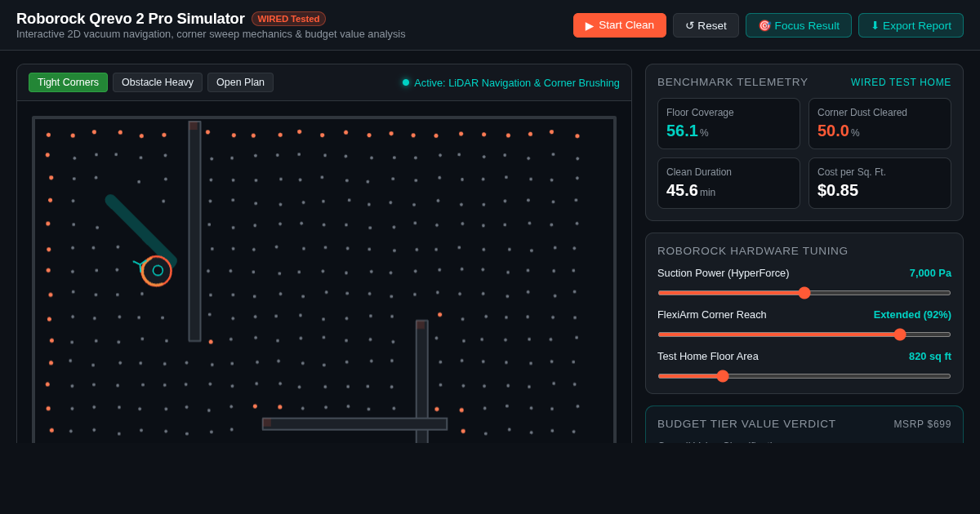This screenshot has height=514, width=980.
Task: Click the Roborock Hardware Tuning heading
Action: tap(753, 251)
